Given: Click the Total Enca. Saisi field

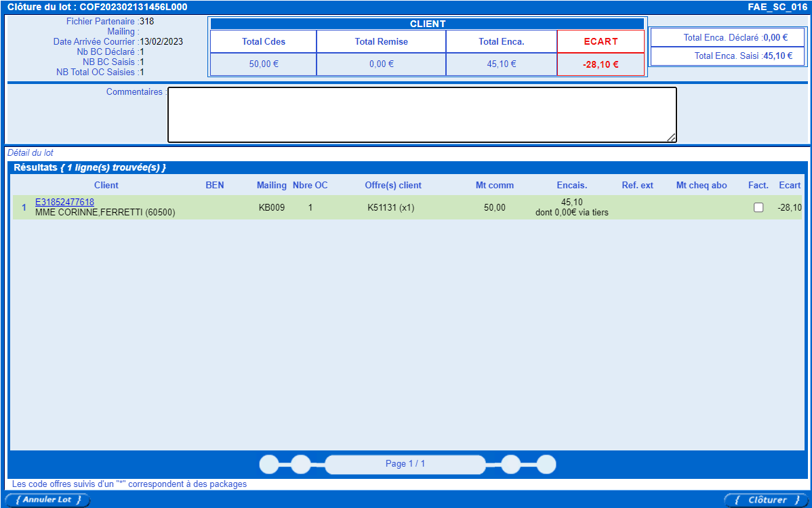Looking at the screenshot, I should click(727, 56).
